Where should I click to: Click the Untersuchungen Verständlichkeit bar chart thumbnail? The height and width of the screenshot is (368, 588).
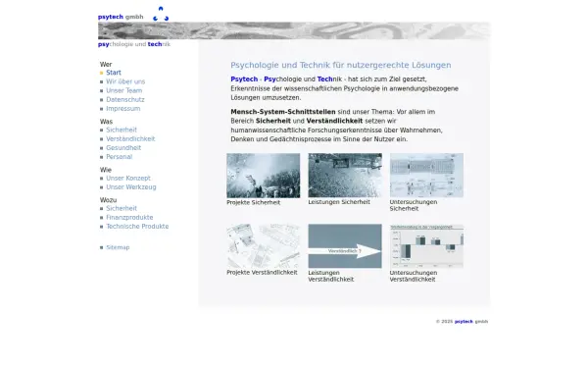[426, 246]
